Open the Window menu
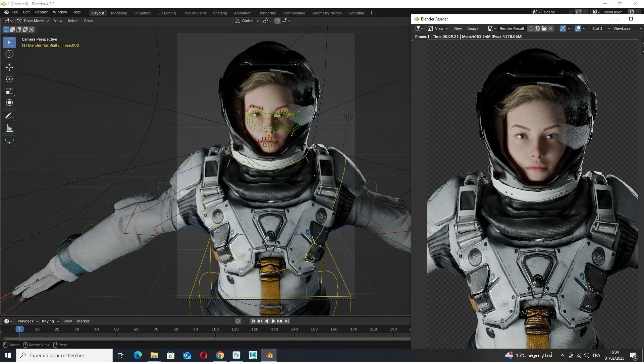This screenshot has height=362, width=644. click(60, 12)
